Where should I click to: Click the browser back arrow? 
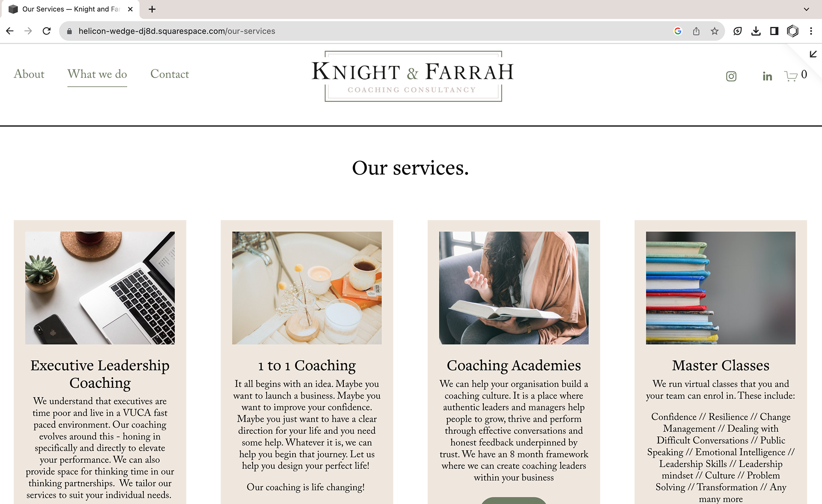(10, 31)
